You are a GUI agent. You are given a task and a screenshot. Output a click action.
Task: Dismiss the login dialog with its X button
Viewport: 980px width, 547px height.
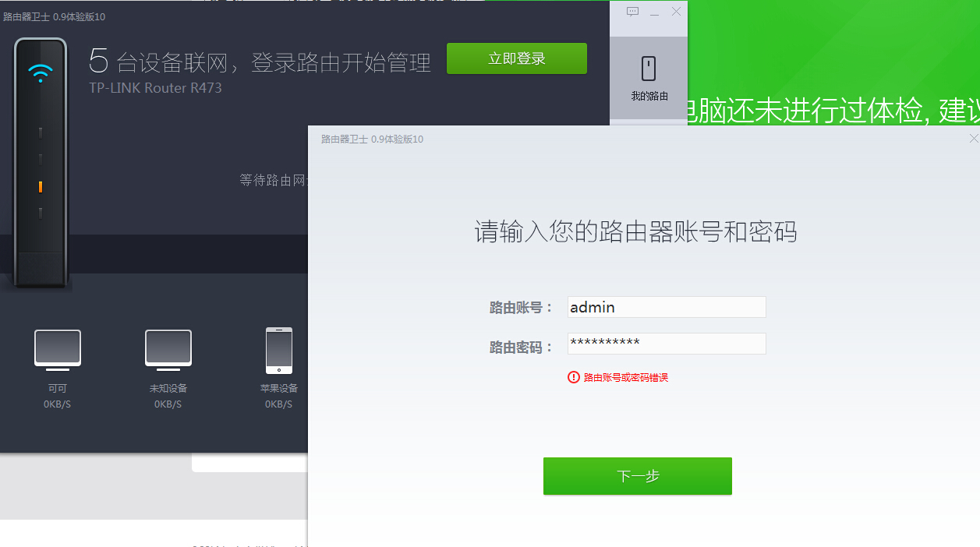pos(973,138)
